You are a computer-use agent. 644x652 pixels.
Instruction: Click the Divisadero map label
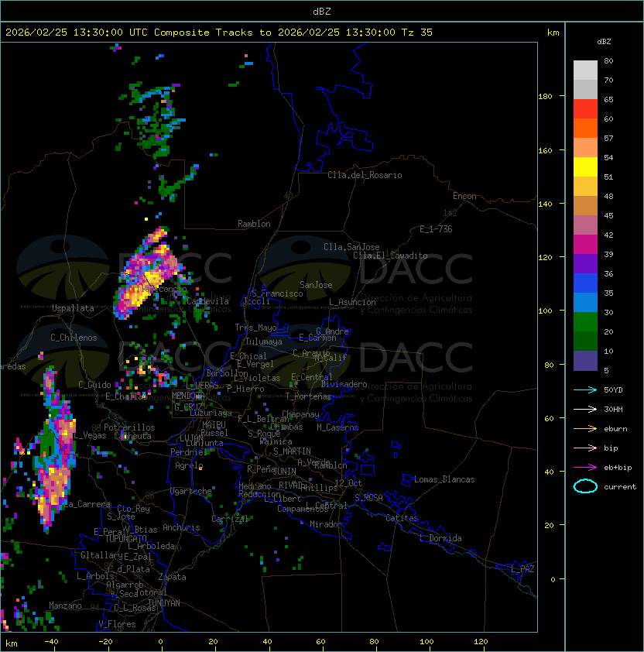click(344, 384)
